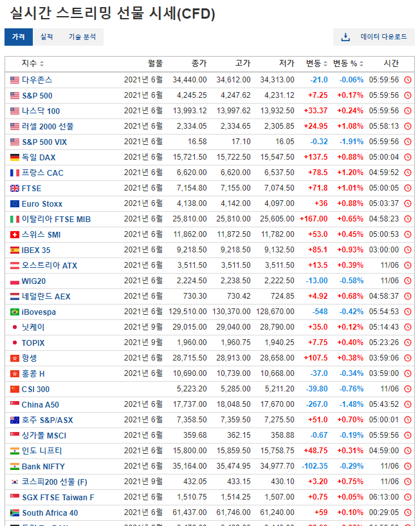Click the 실시간 스트리밍 선물 시세(CFD) heading
The height and width of the screenshot is (526, 420).
(113, 13)
